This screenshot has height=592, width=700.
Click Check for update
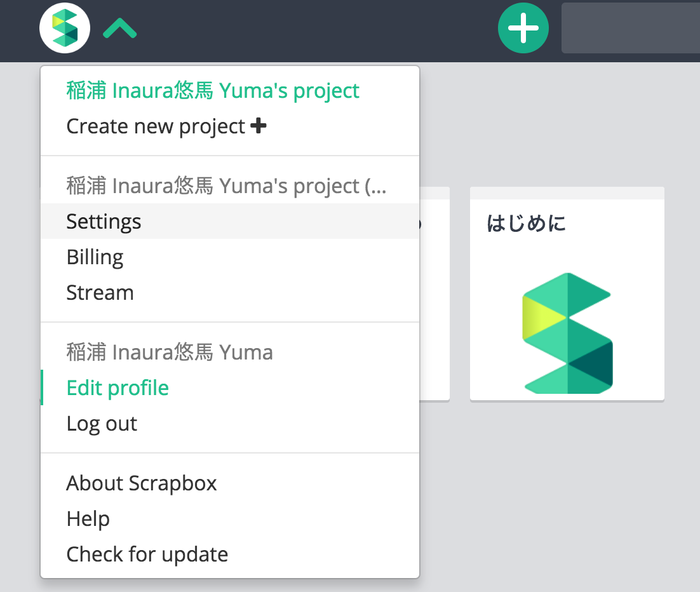pos(230,554)
